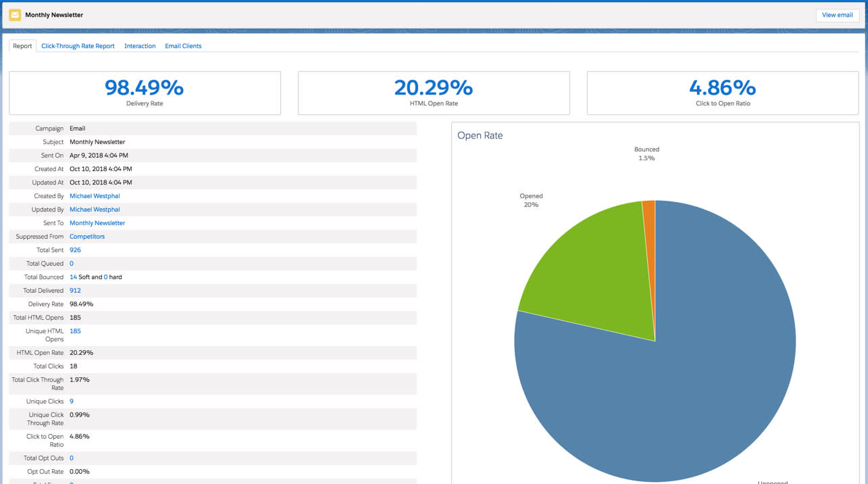868x484 pixels.
Task: Click Total Sent value 926
Action: (75, 250)
